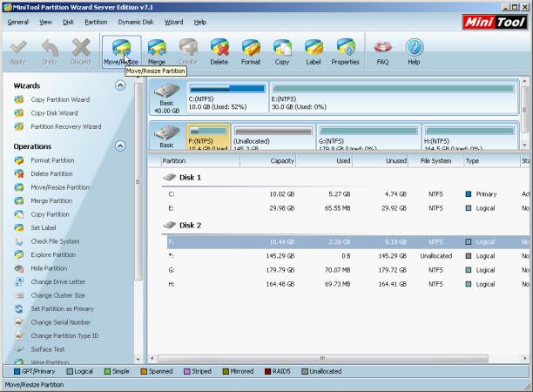The width and height of the screenshot is (533, 392).
Task: Click Explore Partition icon in Operations
Action: coord(19,254)
